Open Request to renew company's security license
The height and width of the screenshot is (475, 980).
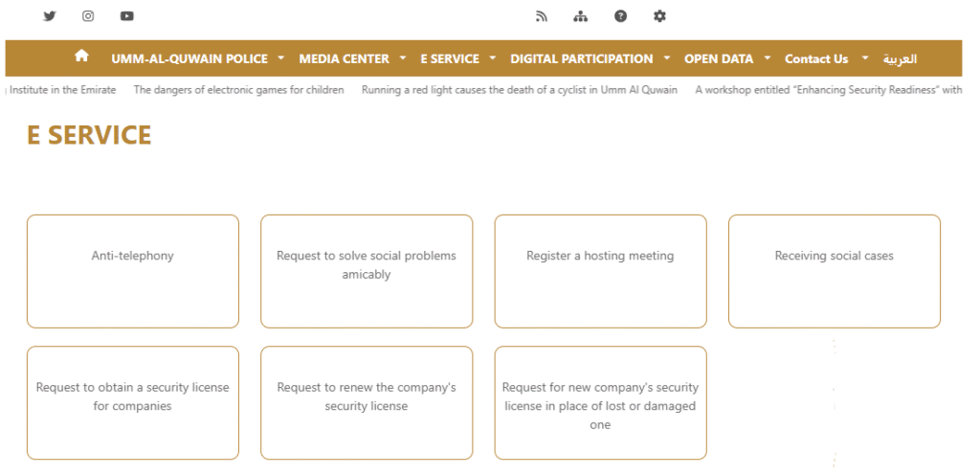[367, 402]
